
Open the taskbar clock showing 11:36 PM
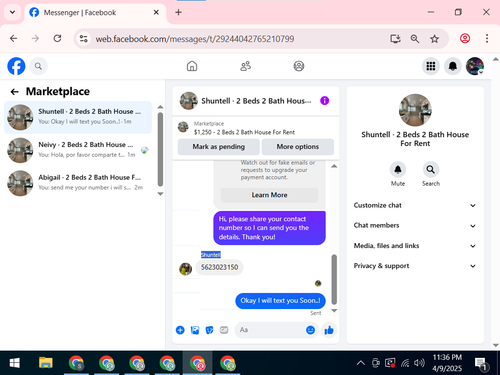pyautogui.click(x=447, y=363)
